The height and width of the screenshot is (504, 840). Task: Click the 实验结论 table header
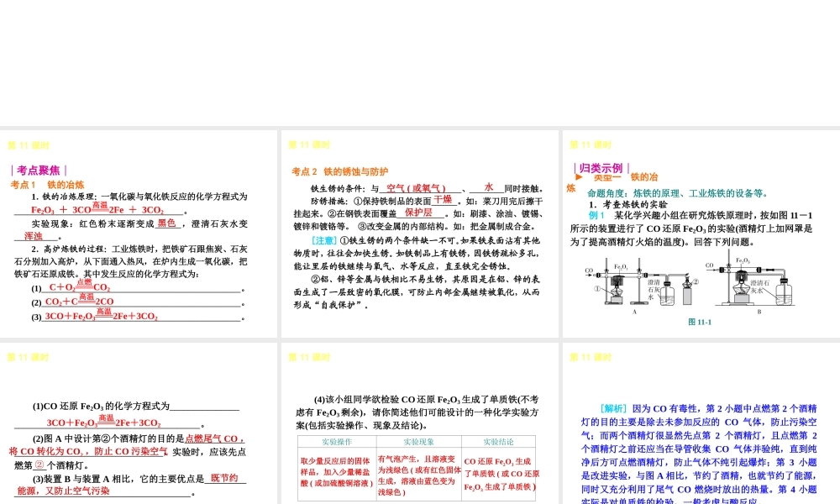tap(498, 442)
